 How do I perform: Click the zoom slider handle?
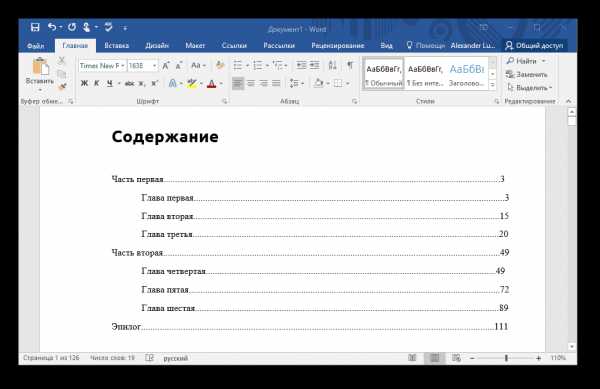(506, 358)
